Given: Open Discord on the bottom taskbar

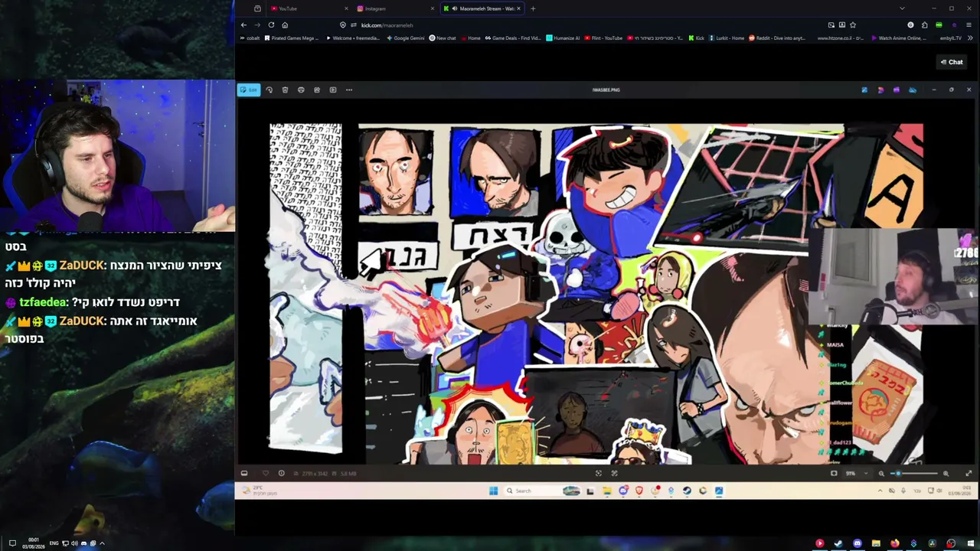Looking at the screenshot, I should [x=857, y=543].
